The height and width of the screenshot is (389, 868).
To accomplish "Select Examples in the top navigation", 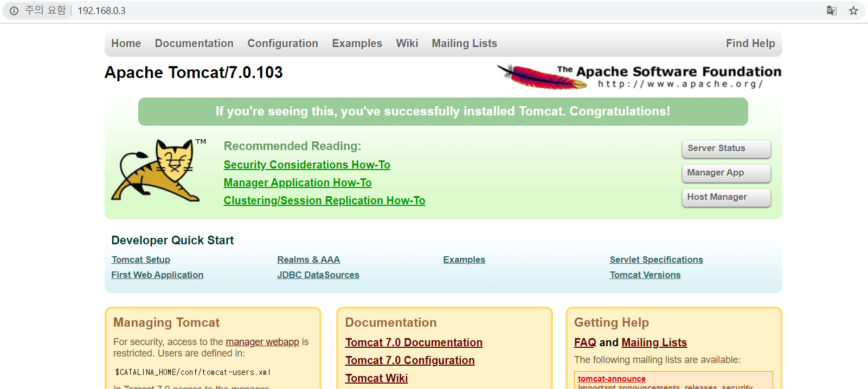I will (x=357, y=43).
